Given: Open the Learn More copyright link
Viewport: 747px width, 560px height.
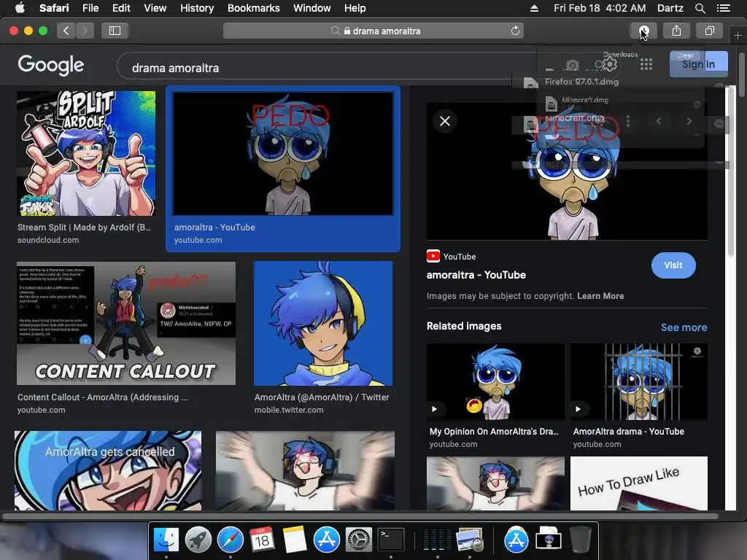Looking at the screenshot, I should point(600,296).
